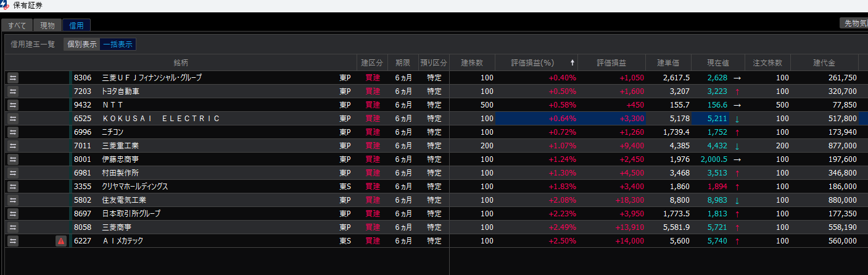Switch to 一括表示 display mode
This screenshot has width=868, height=275.
[118, 44]
